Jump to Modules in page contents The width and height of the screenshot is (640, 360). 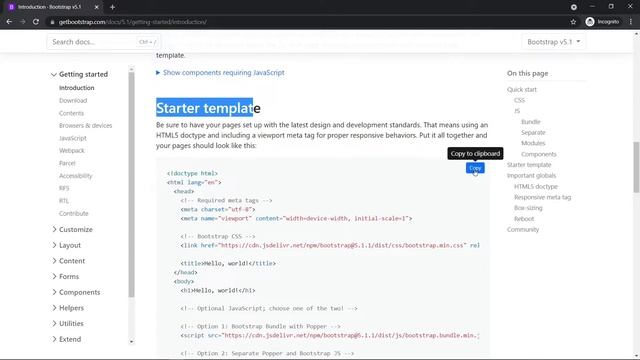pyautogui.click(x=533, y=143)
